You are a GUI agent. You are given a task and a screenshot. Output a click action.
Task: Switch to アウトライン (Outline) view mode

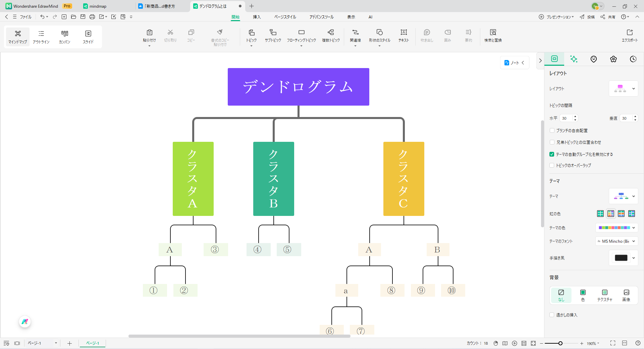click(41, 37)
